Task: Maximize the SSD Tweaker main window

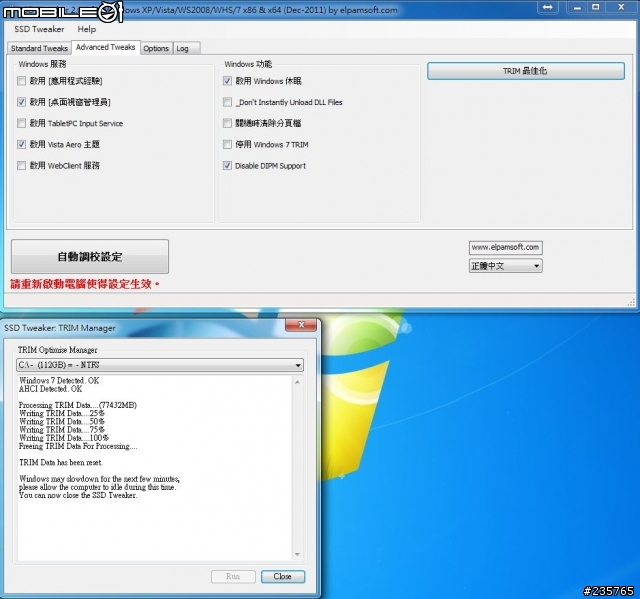Action: pyautogui.click(x=596, y=8)
